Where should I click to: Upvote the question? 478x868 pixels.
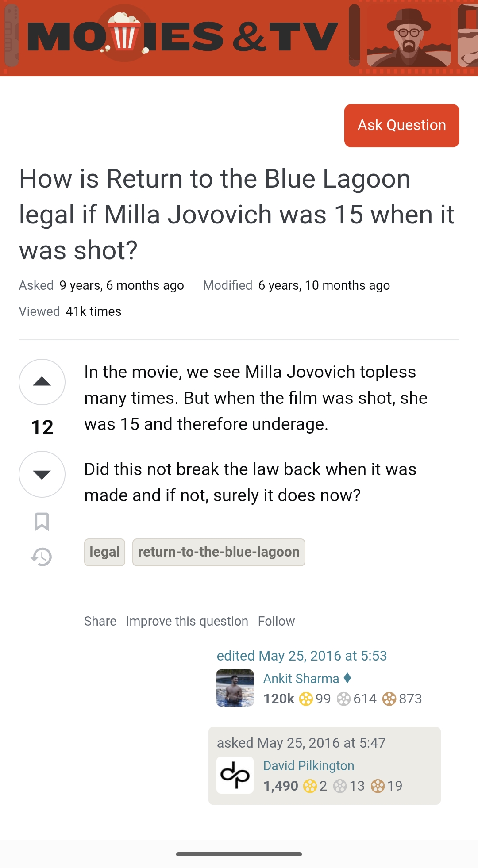[42, 382]
